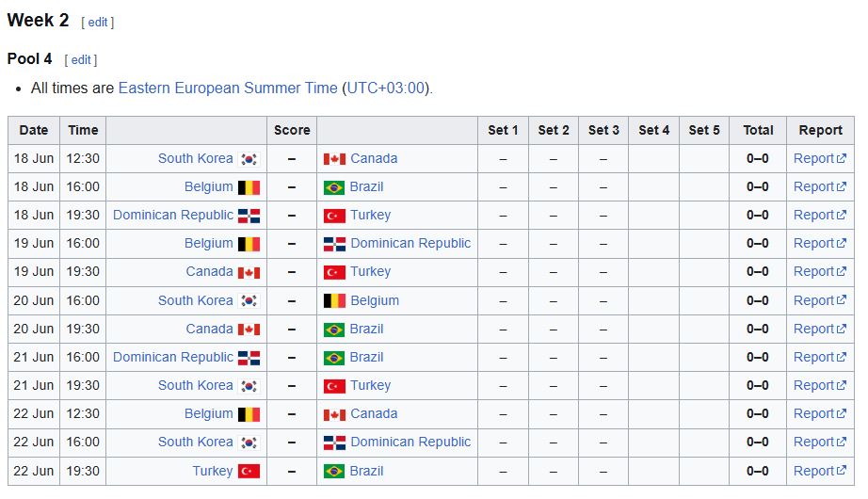
Task: Open Canada link in 22 Jun 12:30 row
Action: (374, 413)
